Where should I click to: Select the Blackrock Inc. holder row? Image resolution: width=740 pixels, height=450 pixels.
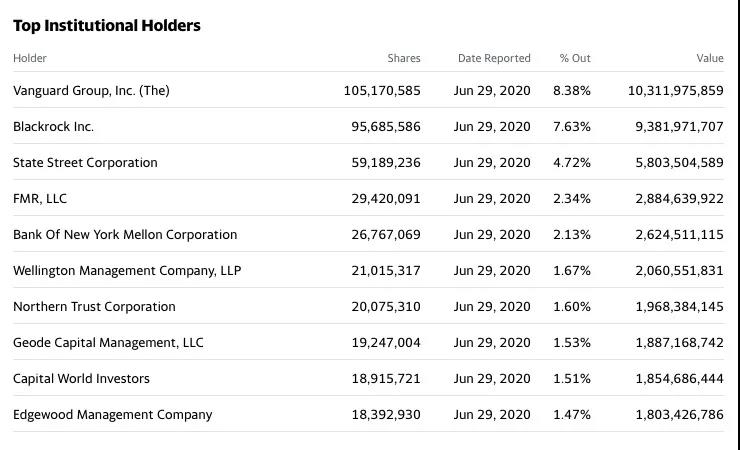tap(53, 127)
